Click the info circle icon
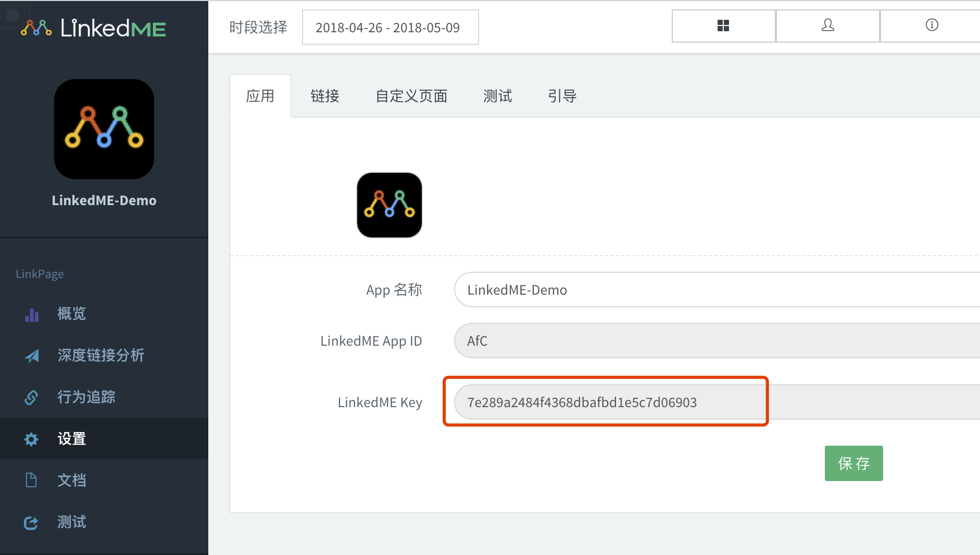The height and width of the screenshot is (555, 980). (932, 25)
